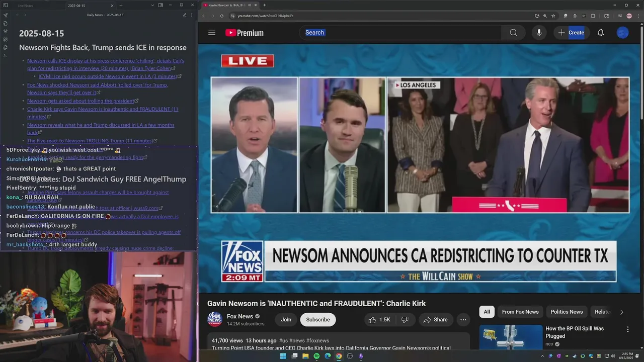Open Obsidian from the taskbar
The image size is (644, 362).
361,356
